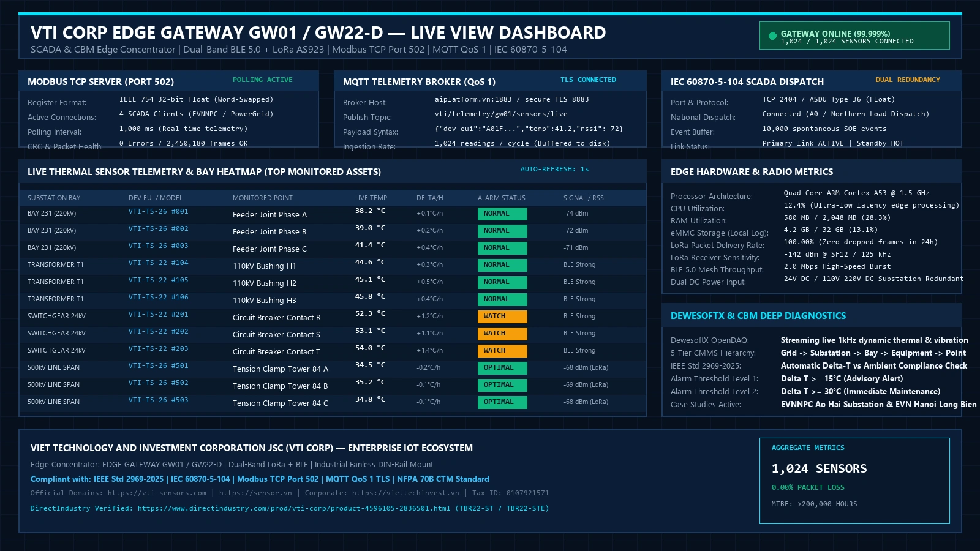Select the EDGE HARDWARE & RADIO METRICS panel title
The image size is (980, 551).
click(x=752, y=172)
